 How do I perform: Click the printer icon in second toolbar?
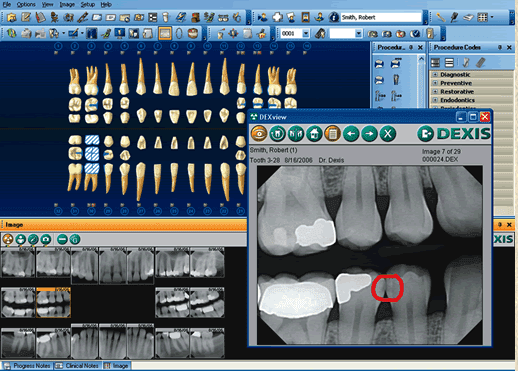(26, 33)
